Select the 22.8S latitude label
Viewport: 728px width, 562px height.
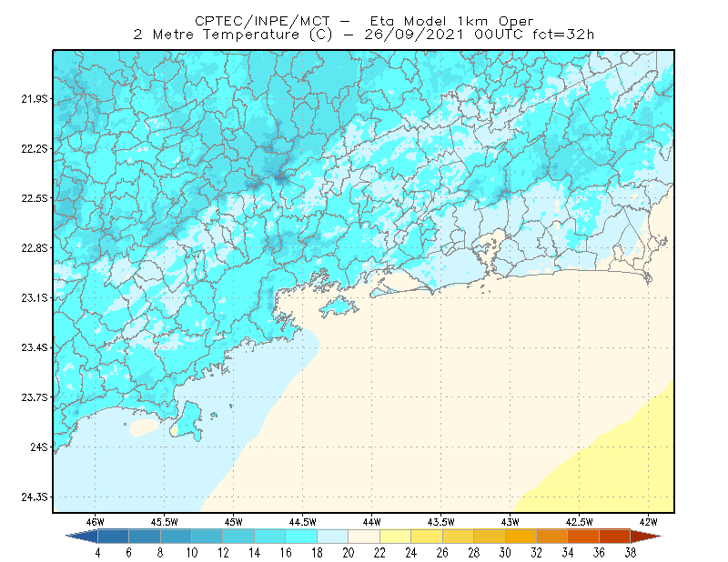[x=35, y=248]
